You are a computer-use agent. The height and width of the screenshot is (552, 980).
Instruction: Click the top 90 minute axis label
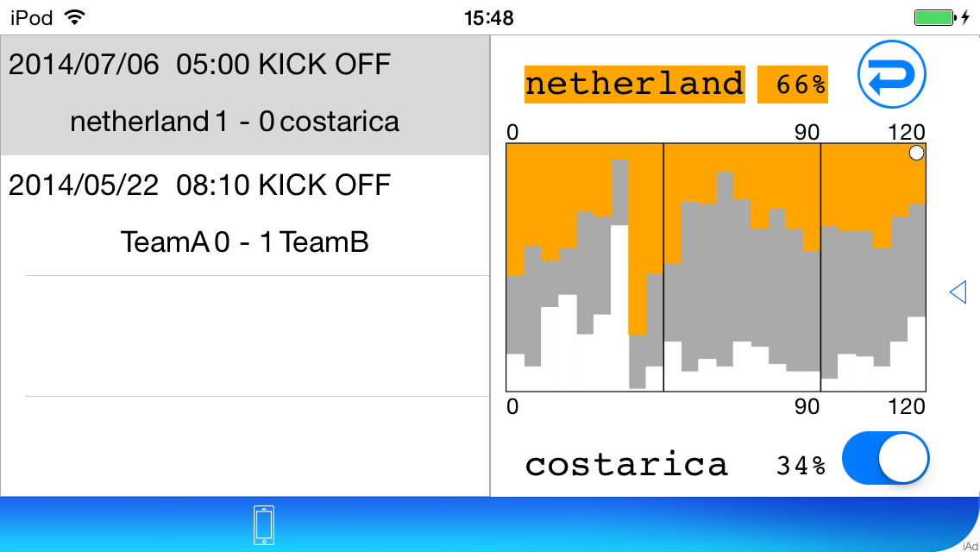[x=807, y=132]
